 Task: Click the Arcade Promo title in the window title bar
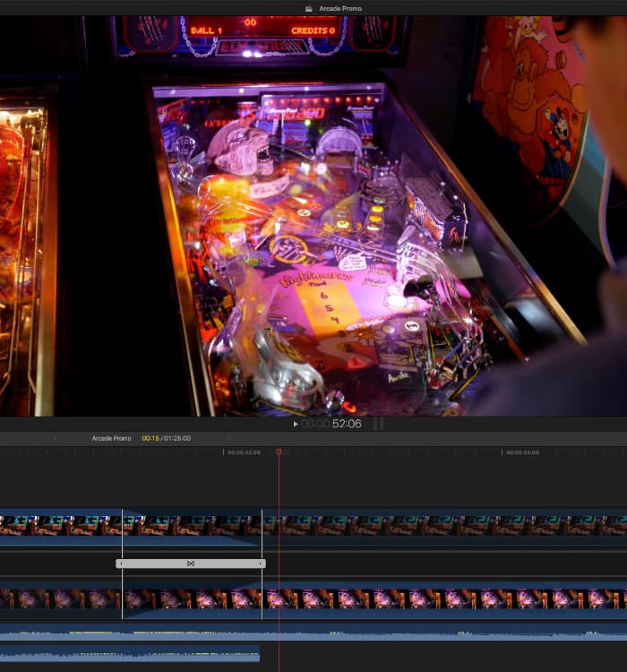click(340, 8)
